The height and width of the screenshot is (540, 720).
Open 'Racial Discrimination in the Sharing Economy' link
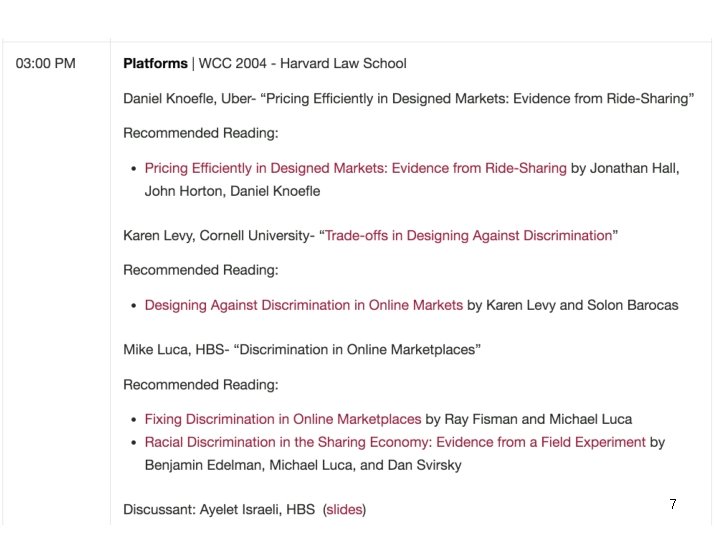tap(395, 442)
